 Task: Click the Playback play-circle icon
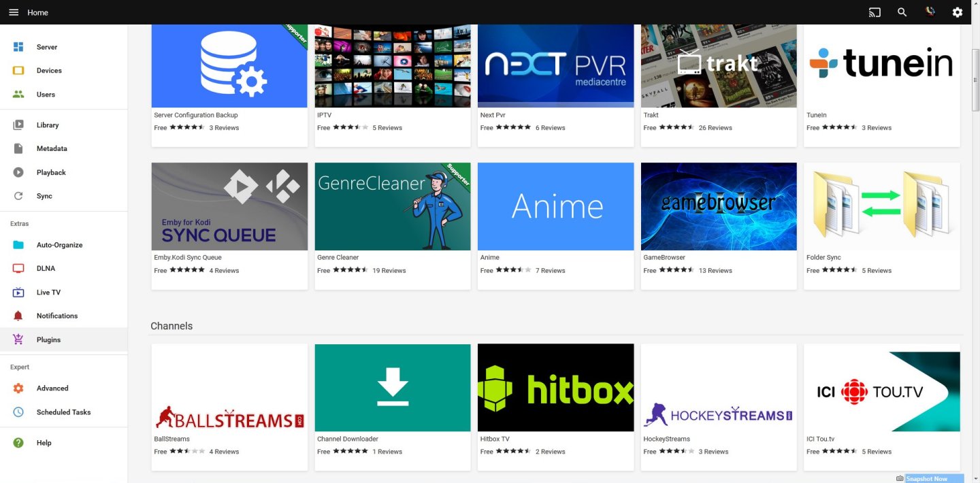(x=18, y=172)
